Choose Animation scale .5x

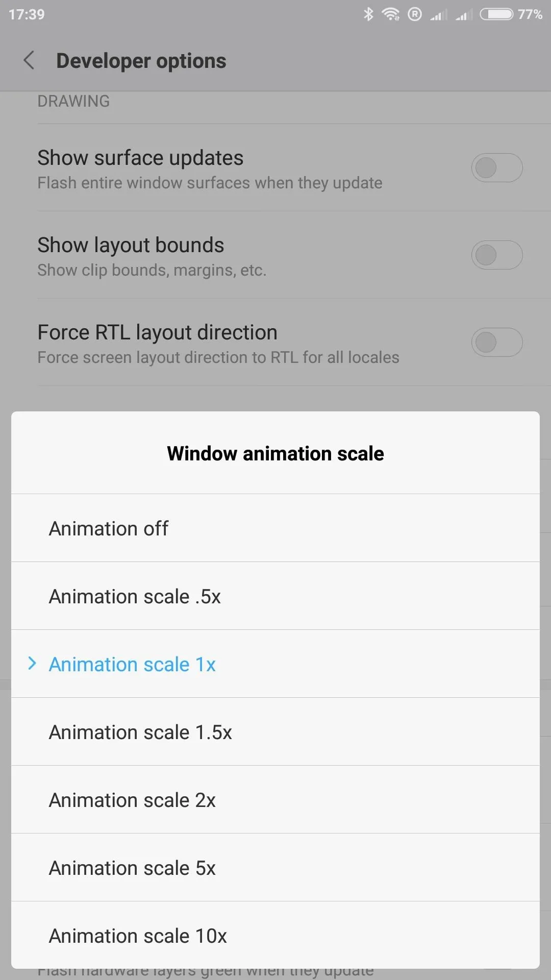pos(275,596)
